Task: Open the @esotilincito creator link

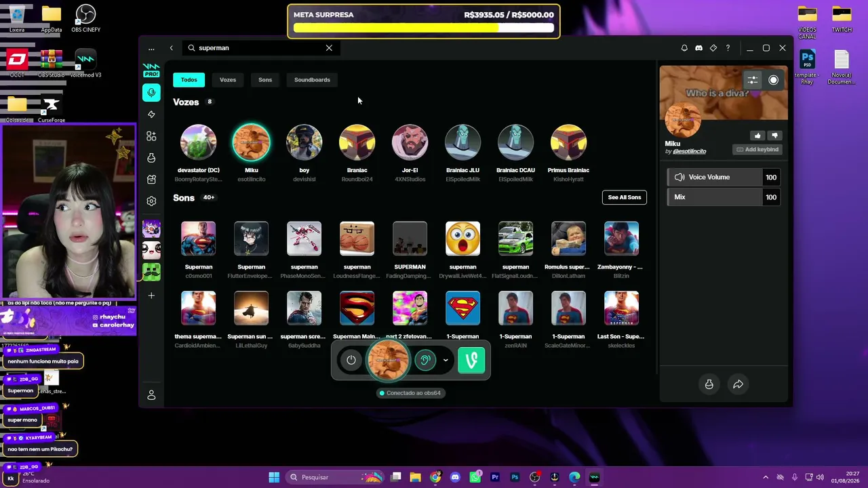Action: [x=689, y=151]
